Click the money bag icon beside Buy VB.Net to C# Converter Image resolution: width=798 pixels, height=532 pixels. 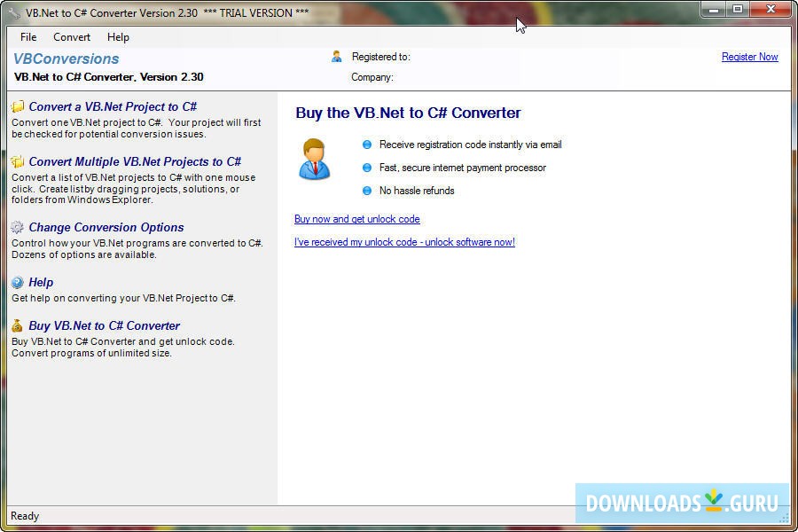18,325
